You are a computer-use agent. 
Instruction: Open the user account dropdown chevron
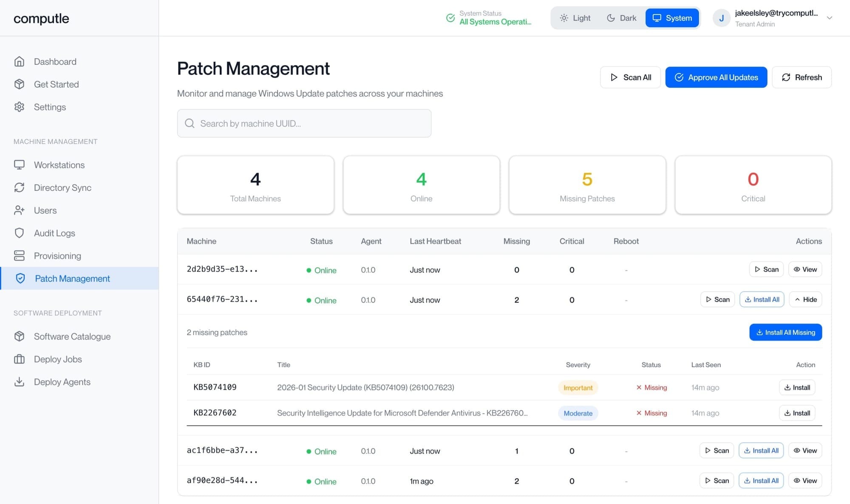tap(829, 18)
